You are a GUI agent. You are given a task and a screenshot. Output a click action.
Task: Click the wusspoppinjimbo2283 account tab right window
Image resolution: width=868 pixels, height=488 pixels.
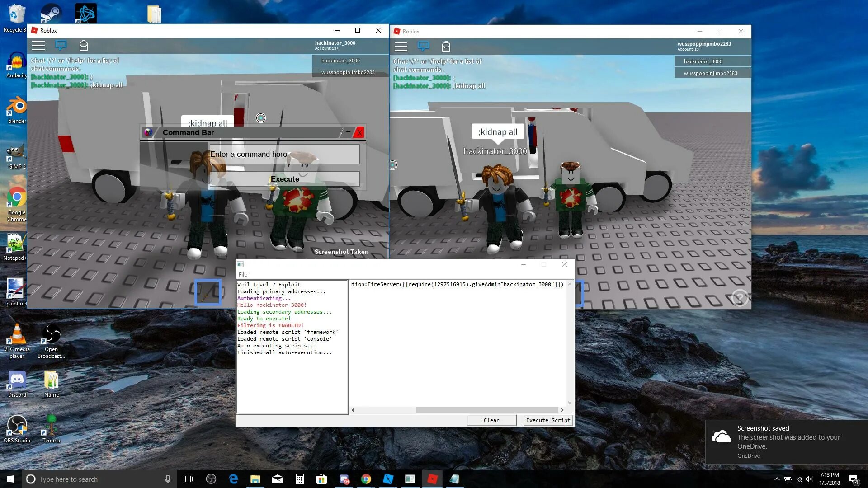(711, 73)
